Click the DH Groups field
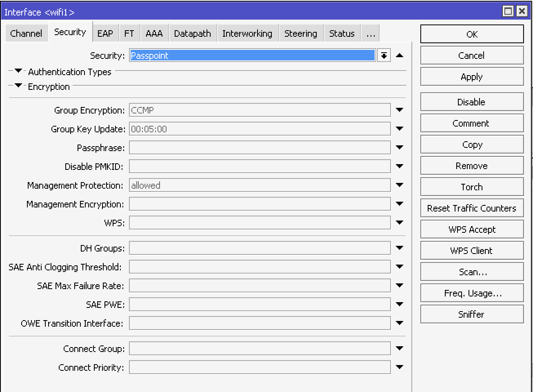 click(260, 248)
